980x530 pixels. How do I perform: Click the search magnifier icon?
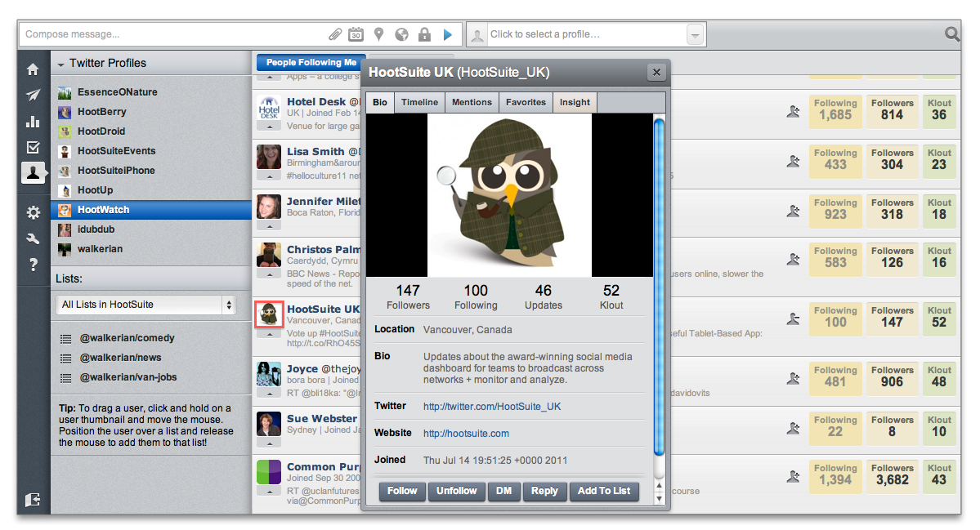pos(952,33)
